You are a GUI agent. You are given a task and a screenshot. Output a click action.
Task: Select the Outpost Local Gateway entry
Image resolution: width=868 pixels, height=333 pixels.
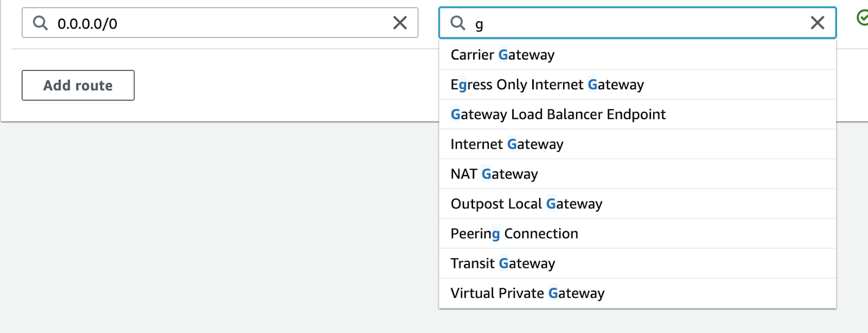click(x=526, y=204)
